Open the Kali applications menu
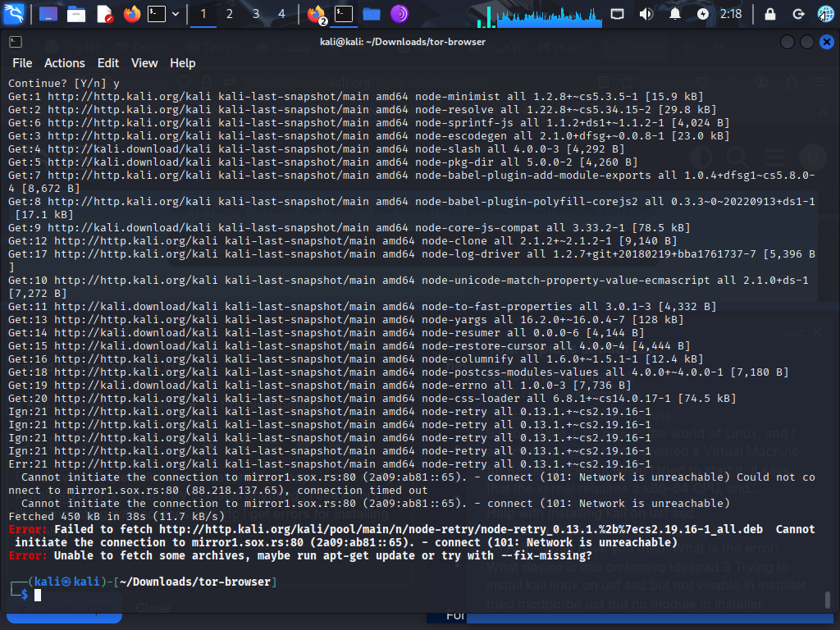This screenshot has height=630, width=840. pyautogui.click(x=13, y=13)
